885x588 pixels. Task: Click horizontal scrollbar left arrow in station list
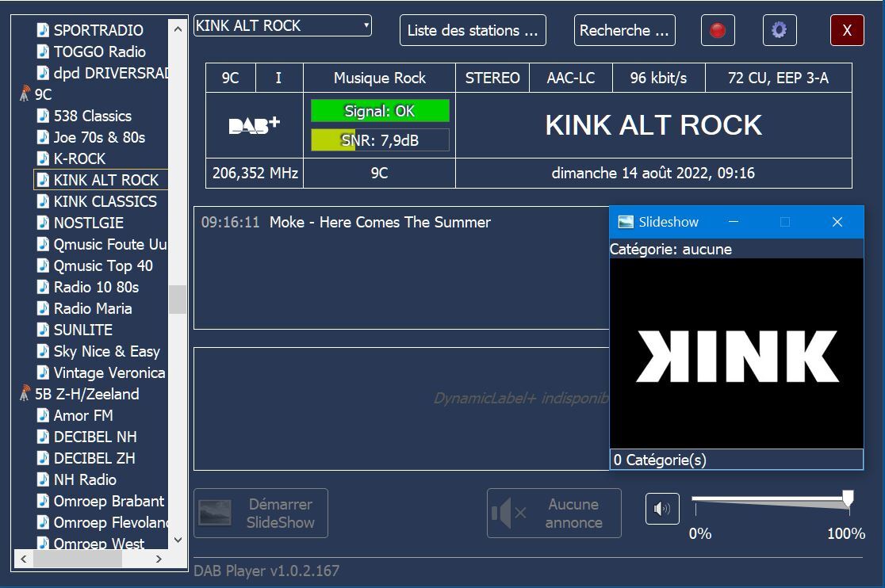24,559
